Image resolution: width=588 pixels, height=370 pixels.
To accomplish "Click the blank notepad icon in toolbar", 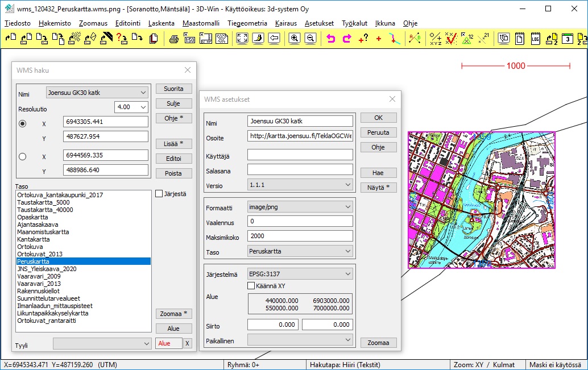I will click(519, 38).
